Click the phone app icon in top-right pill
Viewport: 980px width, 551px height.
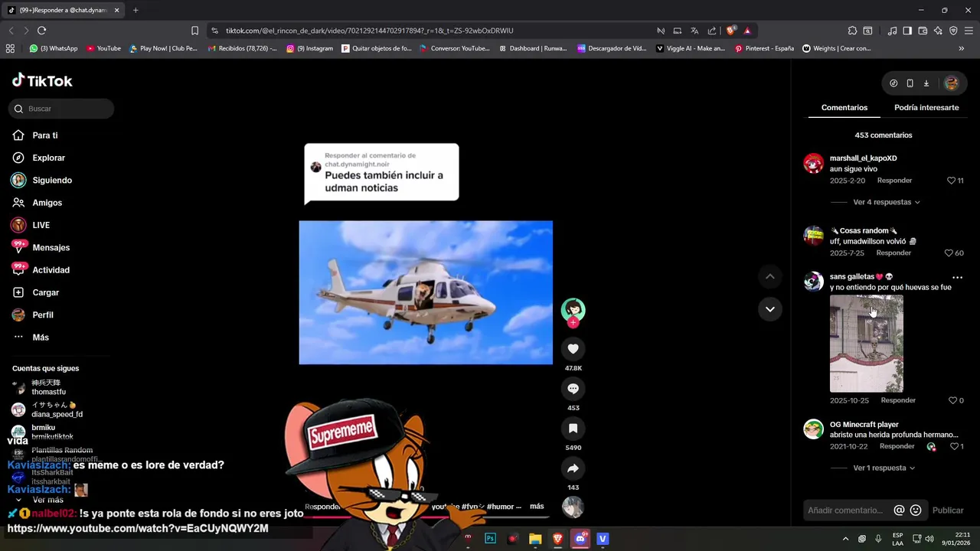(910, 83)
